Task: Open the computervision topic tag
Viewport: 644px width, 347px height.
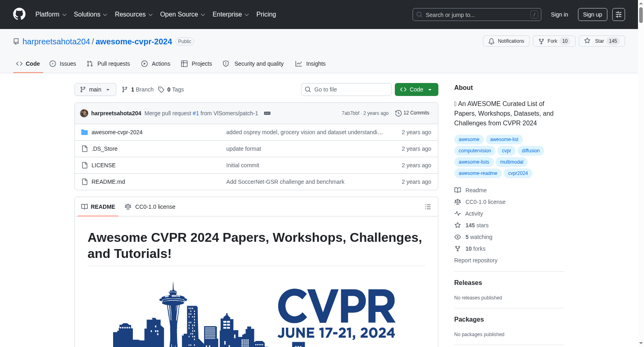Action: tap(475, 151)
